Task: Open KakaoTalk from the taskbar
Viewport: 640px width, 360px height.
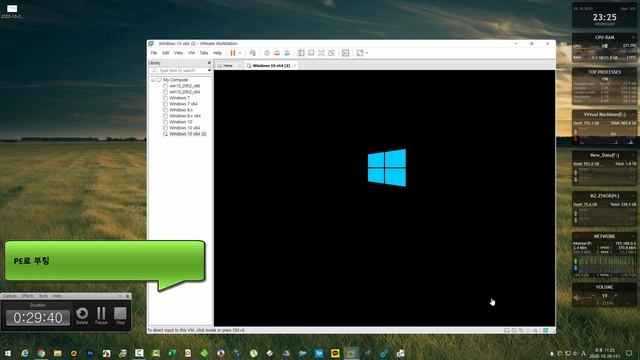Action: pyautogui.click(x=335, y=353)
